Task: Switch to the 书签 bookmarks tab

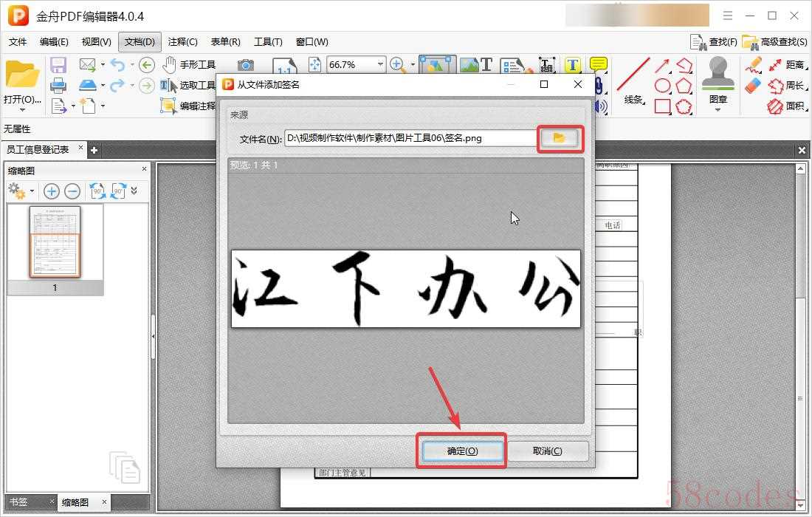Action: (x=18, y=502)
